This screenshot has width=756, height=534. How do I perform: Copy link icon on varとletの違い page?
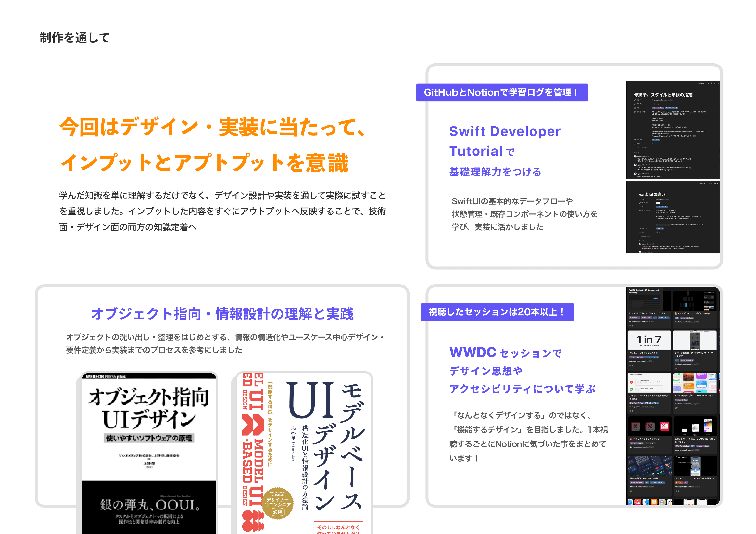coord(709,184)
